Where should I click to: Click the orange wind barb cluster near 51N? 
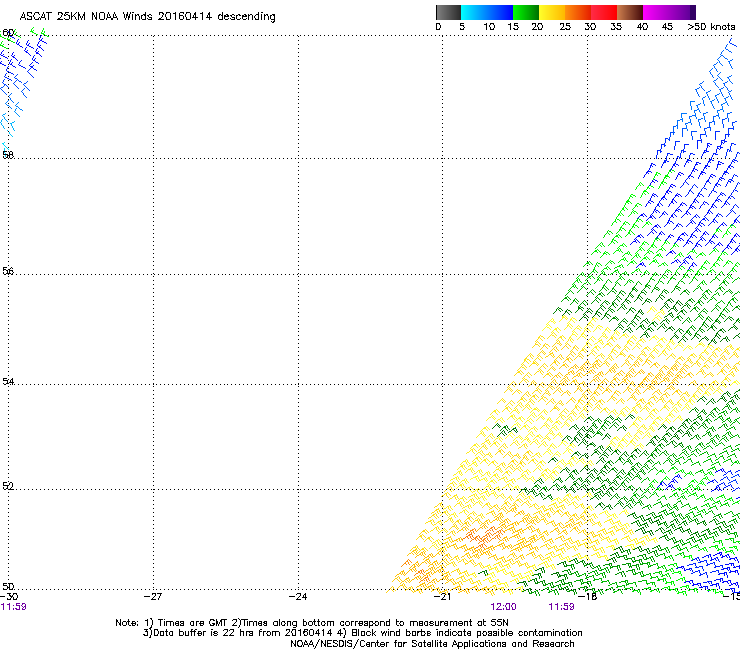coord(482,536)
